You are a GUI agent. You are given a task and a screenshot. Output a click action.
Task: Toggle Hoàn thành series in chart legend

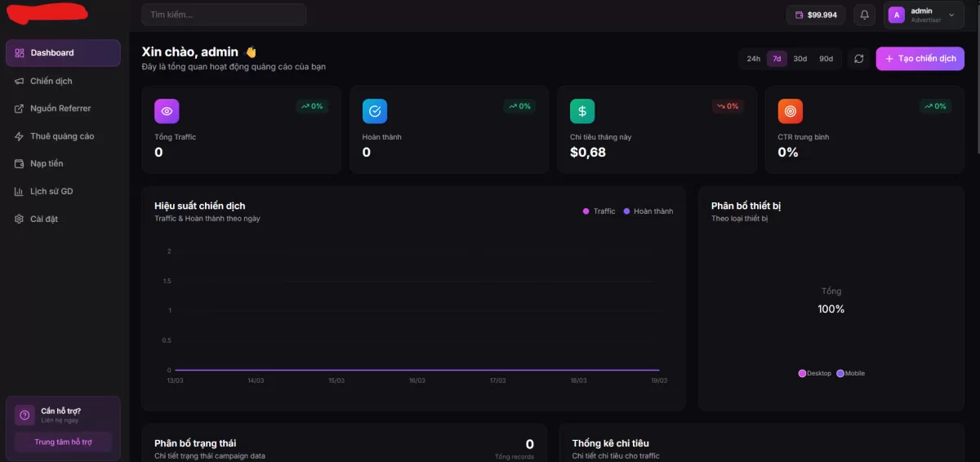[648, 211]
